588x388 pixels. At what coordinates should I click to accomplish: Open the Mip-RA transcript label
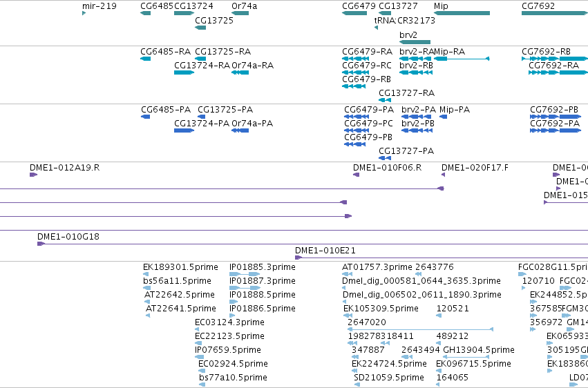[450, 51]
